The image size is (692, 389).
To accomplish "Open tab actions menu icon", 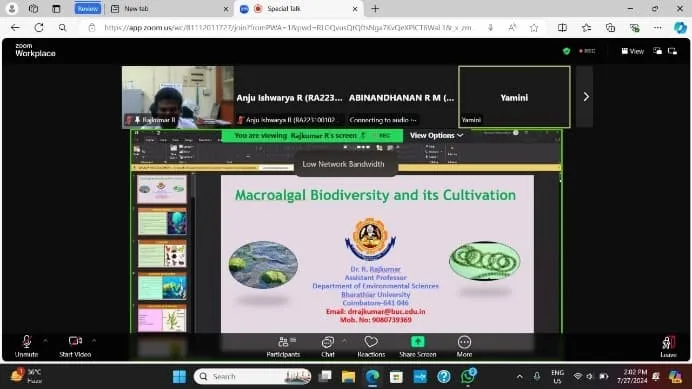I will (56, 8).
